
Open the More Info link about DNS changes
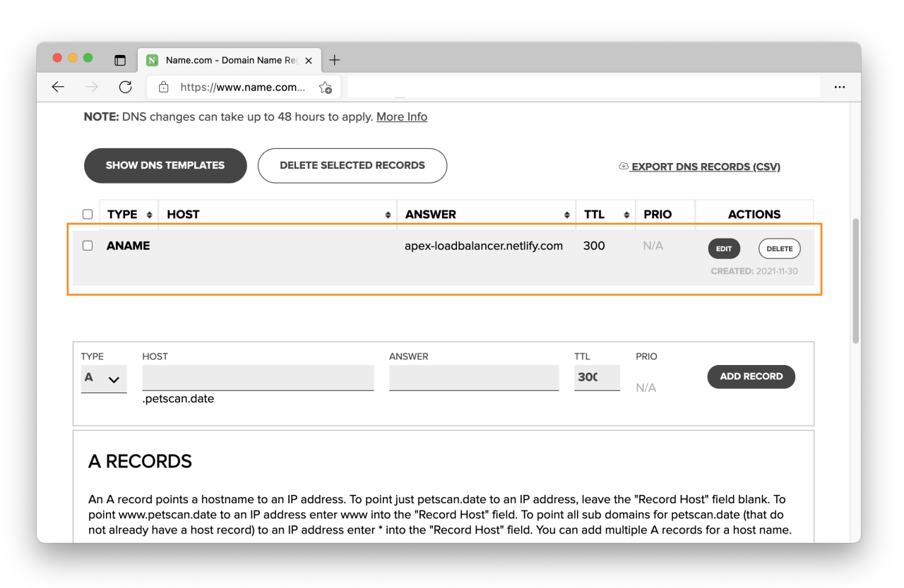click(x=401, y=116)
